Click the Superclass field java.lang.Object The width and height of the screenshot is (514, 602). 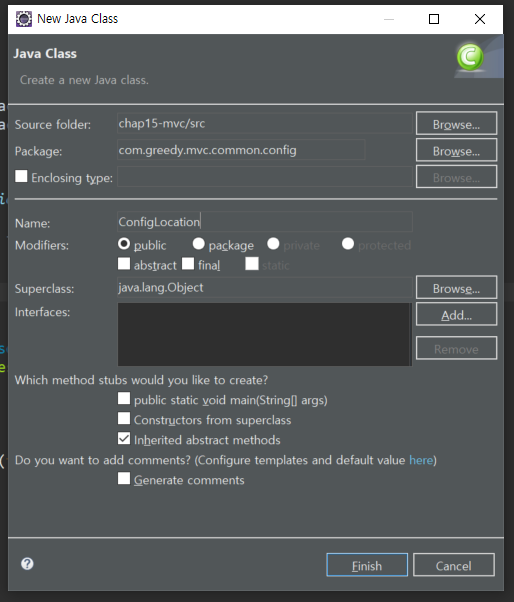[265, 288]
